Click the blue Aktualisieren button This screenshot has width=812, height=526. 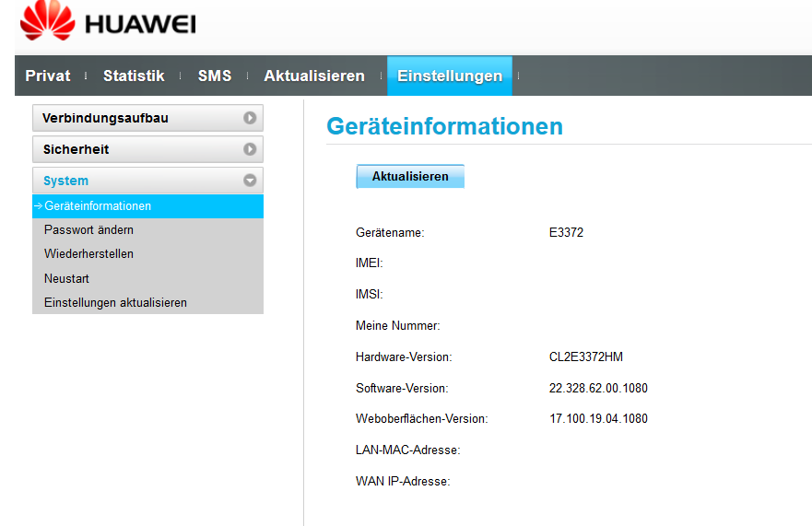tap(410, 177)
